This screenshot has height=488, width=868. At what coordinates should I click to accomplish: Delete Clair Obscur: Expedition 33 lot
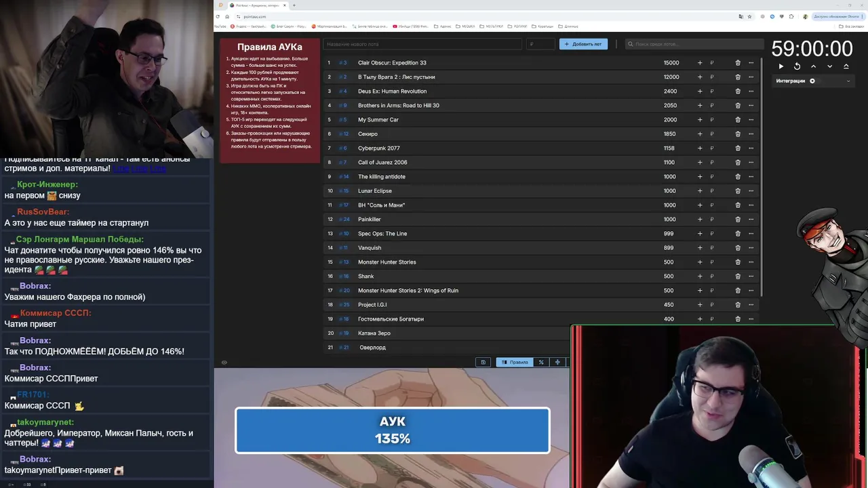coord(738,63)
